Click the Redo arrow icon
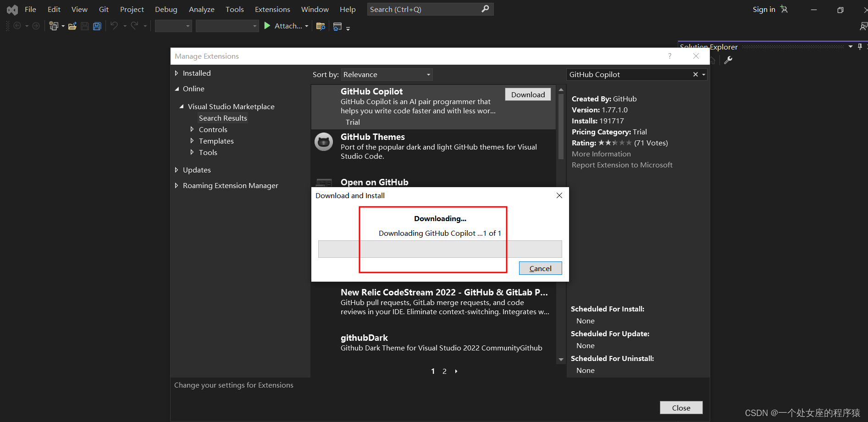 pyautogui.click(x=134, y=26)
